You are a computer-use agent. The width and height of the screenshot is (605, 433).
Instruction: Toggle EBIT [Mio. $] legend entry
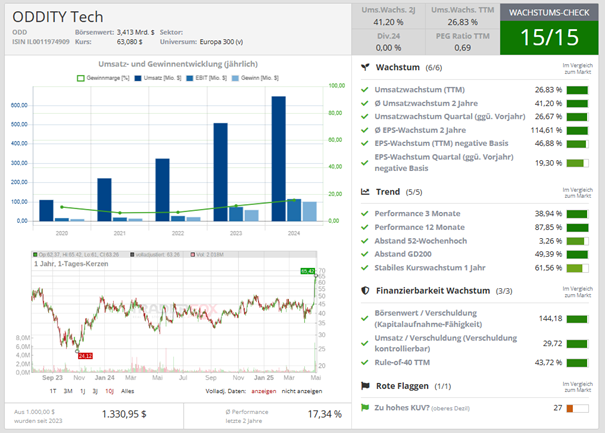206,78
